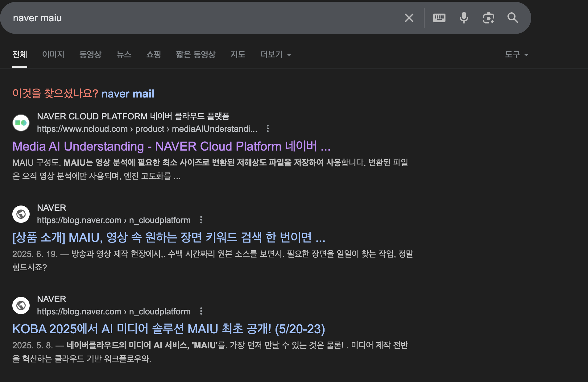This screenshot has height=382, width=588.
Task: Open the ncloud.com result's three-dot options menu
Action: [x=268, y=128]
